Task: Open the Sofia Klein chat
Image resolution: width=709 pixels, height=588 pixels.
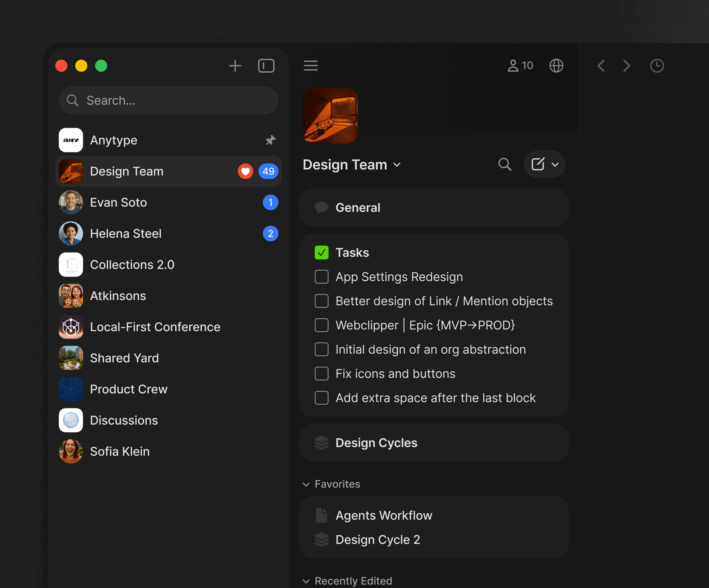Action: pyautogui.click(x=169, y=451)
